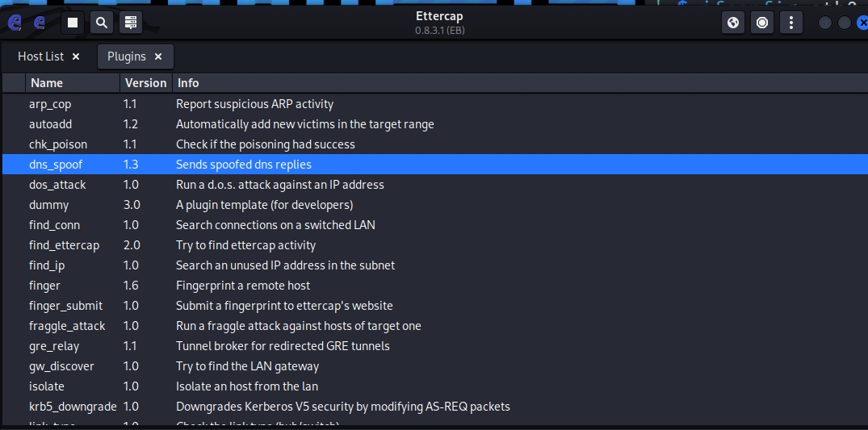The width and height of the screenshot is (868, 430).
Task: Select the arp_cop plugin
Action: [x=50, y=104]
